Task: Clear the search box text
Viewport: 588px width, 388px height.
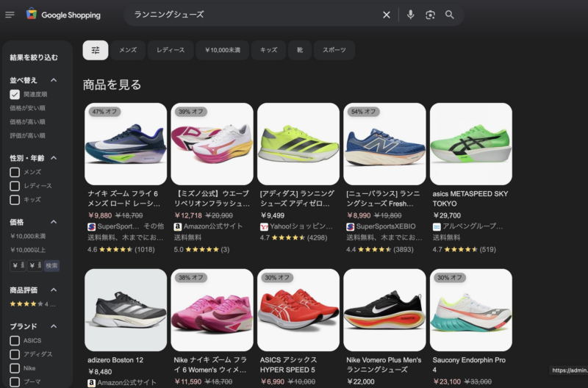Action: click(387, 15)
